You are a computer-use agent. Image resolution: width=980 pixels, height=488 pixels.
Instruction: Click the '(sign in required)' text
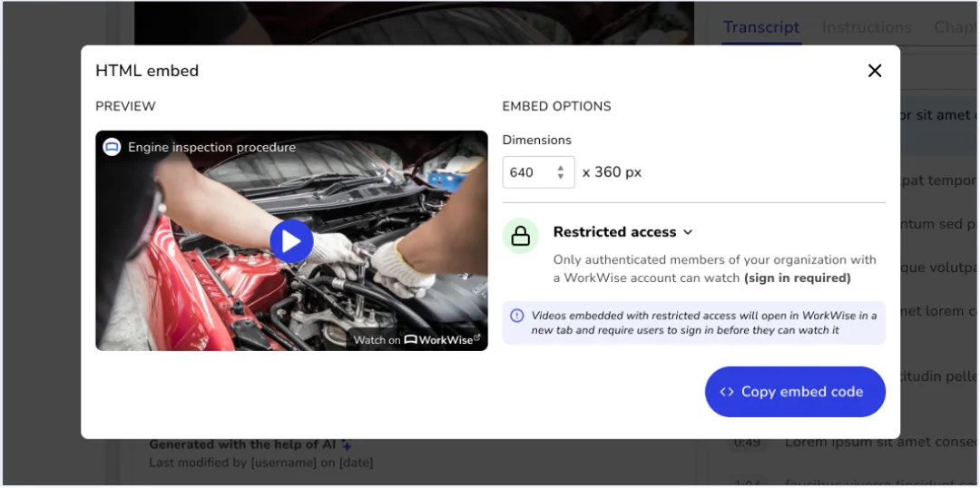coord(797,278)
